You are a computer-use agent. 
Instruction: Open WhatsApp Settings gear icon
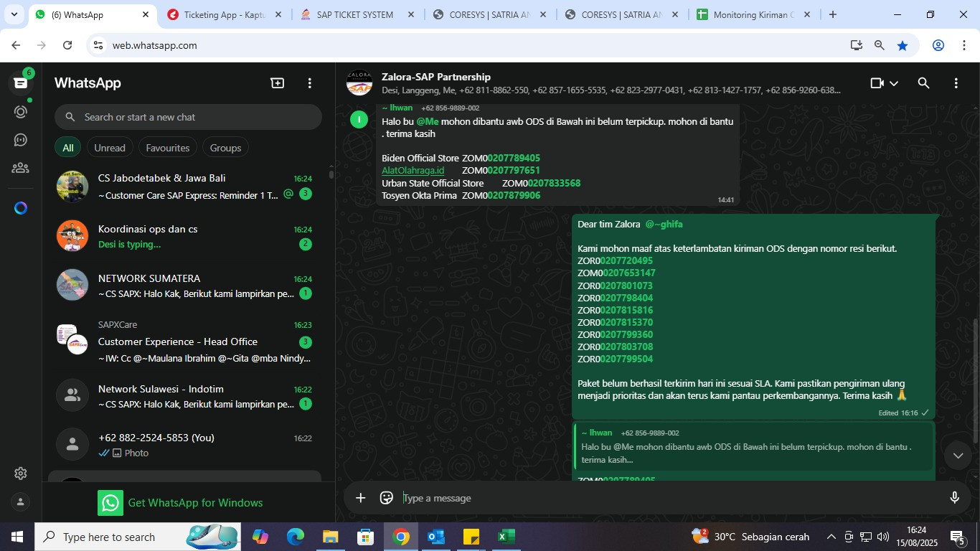[x=20, y=474]
